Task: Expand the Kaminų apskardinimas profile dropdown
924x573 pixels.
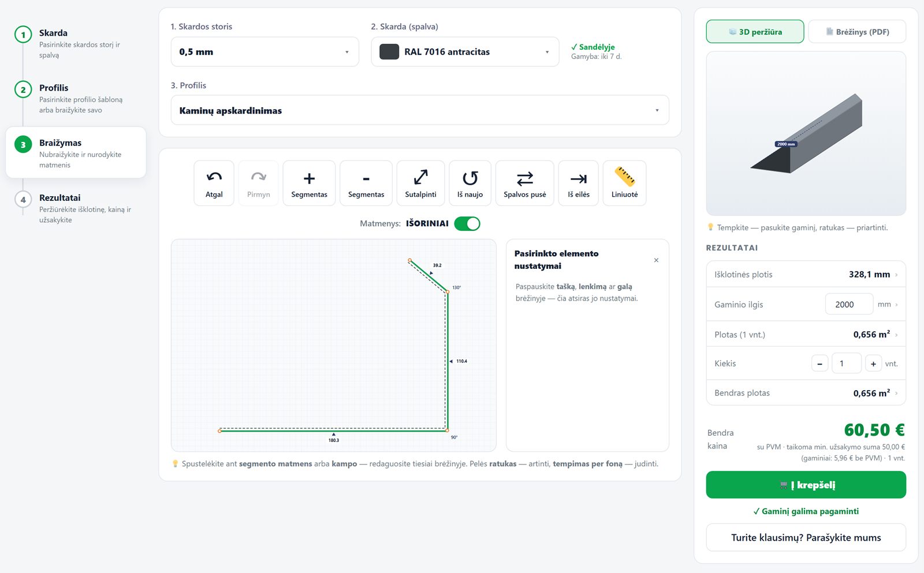Action: (x=420, y=110)
